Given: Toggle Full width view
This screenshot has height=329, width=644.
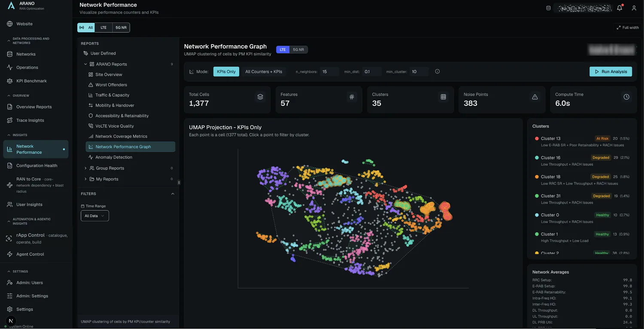Looking at the screenshot, I should (x=628, y=27).
